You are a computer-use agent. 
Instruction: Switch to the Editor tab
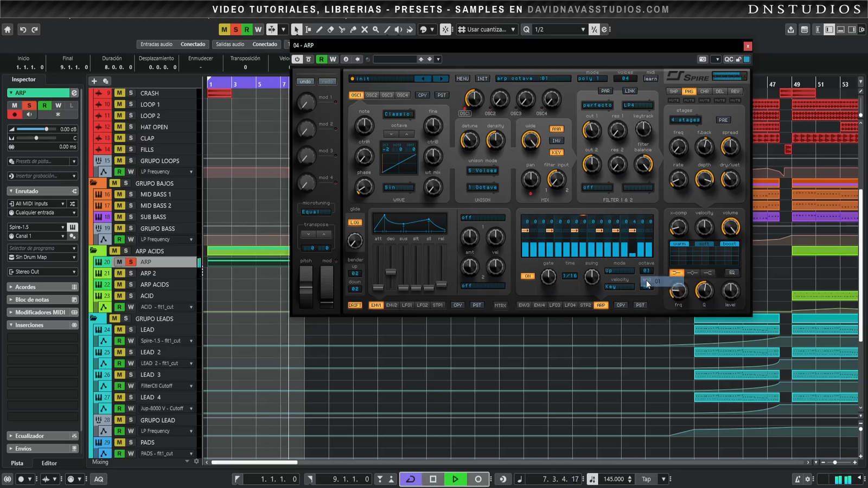click(x=49, y=463)
